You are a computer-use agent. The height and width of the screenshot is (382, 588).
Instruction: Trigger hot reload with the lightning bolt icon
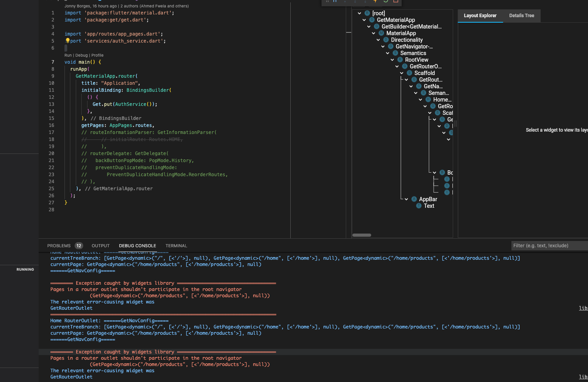(375, 2)
